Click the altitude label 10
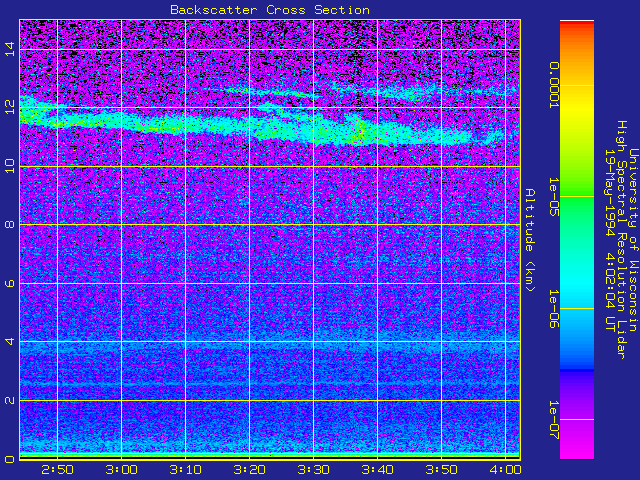This screenshot has height=480, width=640. coord(10,166)
